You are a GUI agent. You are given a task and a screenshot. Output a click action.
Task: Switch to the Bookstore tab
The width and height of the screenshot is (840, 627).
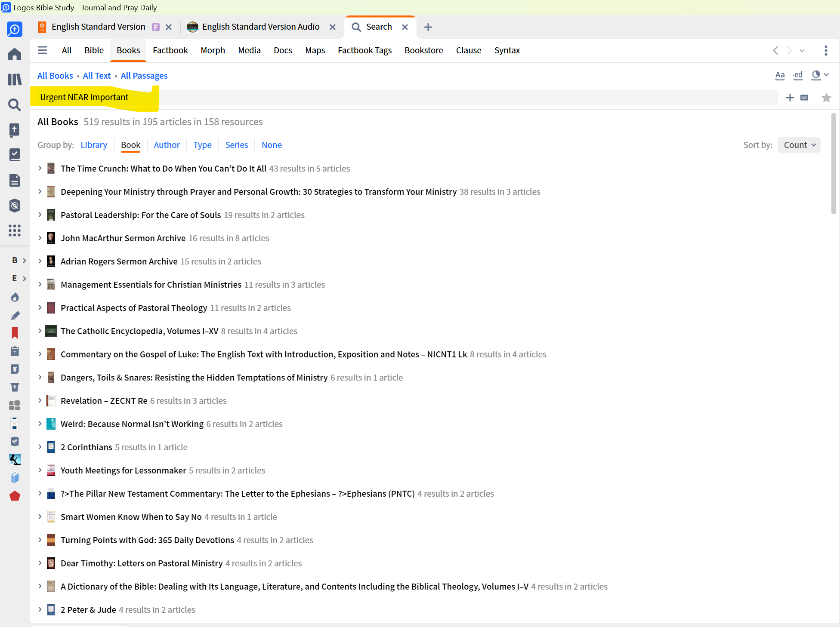tap(423, 50)
